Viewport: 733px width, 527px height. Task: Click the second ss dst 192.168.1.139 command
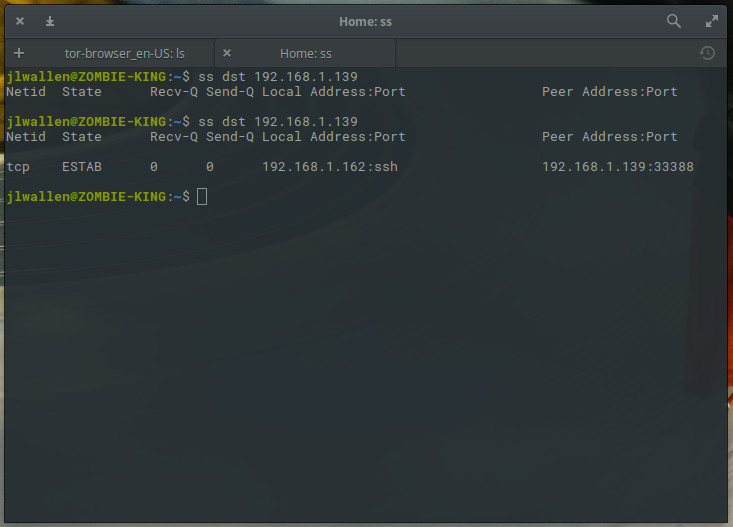(x=277, y=122)
